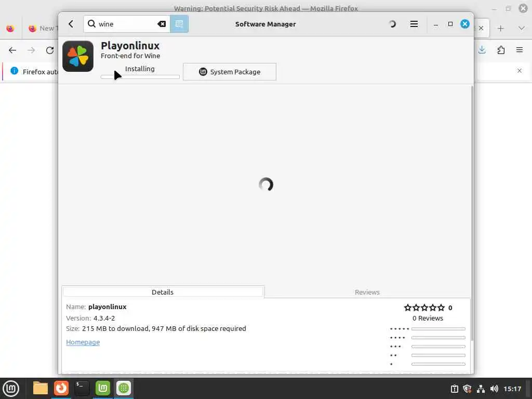Open the Homepage link

click(83, 342)
